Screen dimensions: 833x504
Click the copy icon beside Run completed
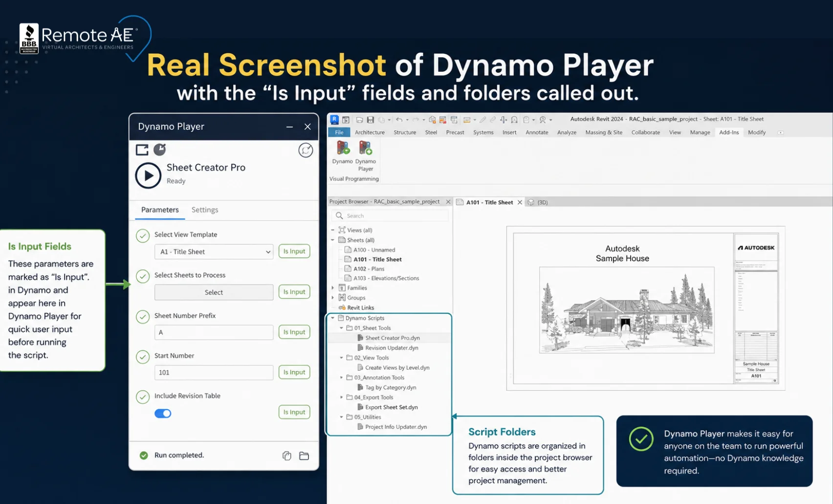point(286,455)
